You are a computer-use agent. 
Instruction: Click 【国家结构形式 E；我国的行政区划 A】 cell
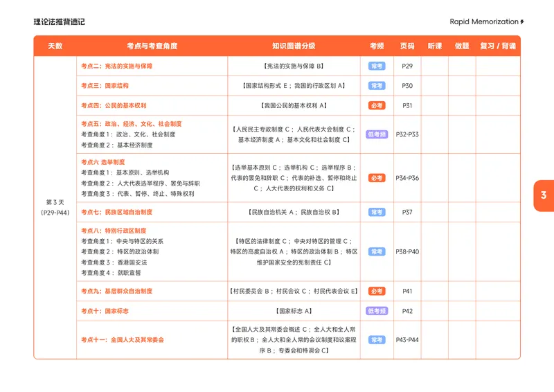pyautogui.click(x=294, y=86)
